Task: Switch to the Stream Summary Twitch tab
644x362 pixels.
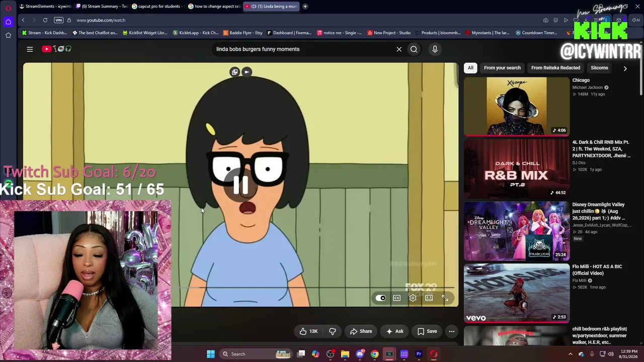Action: tap(102, 7)
